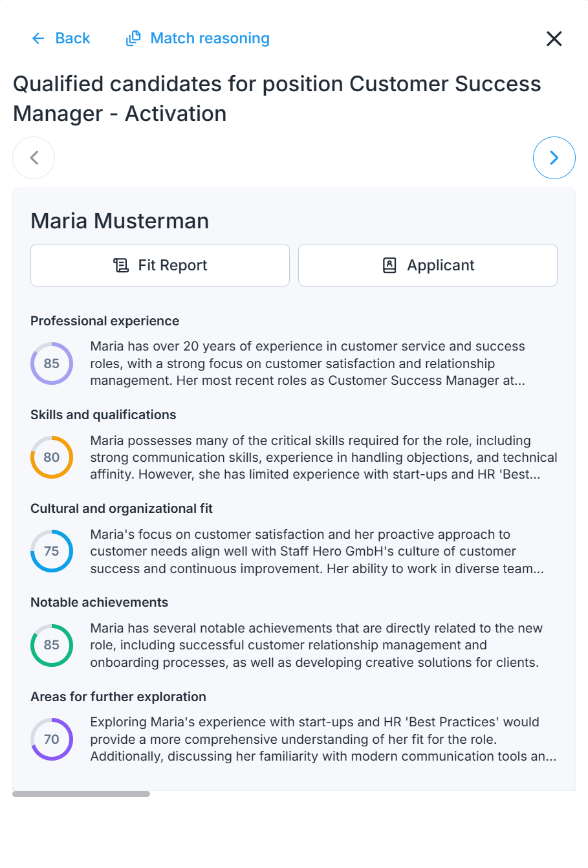
Task: Open Maria's Fit Report
Action: (x=160, y=265)
